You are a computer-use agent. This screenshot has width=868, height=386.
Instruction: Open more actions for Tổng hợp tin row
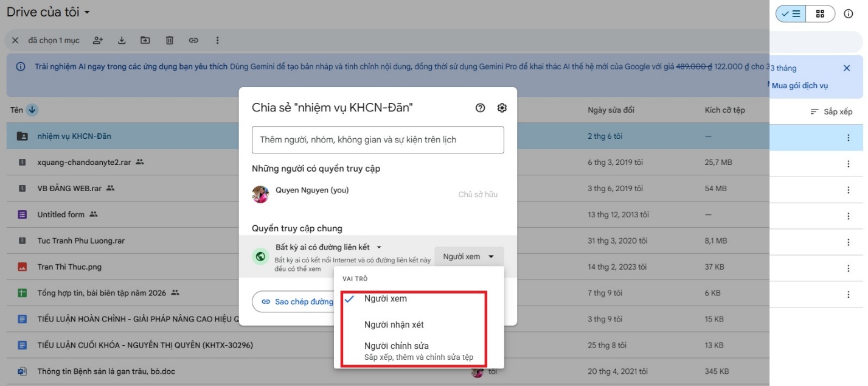[849, 295]
